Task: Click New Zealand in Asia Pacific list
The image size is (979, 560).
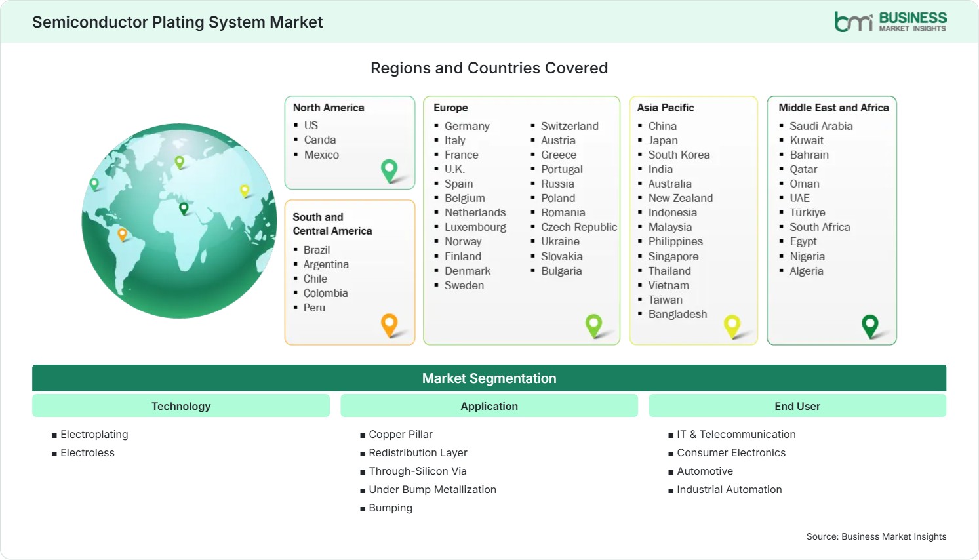Action: 681,198
